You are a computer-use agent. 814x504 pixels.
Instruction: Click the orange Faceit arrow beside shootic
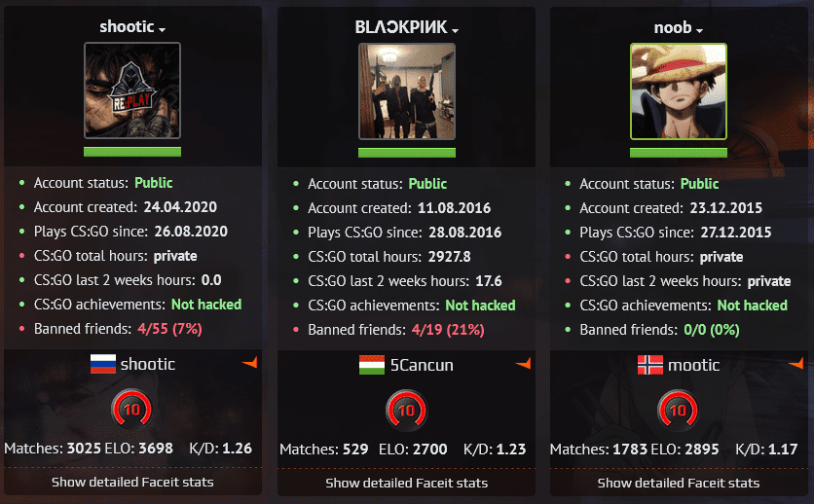[250, 363]
